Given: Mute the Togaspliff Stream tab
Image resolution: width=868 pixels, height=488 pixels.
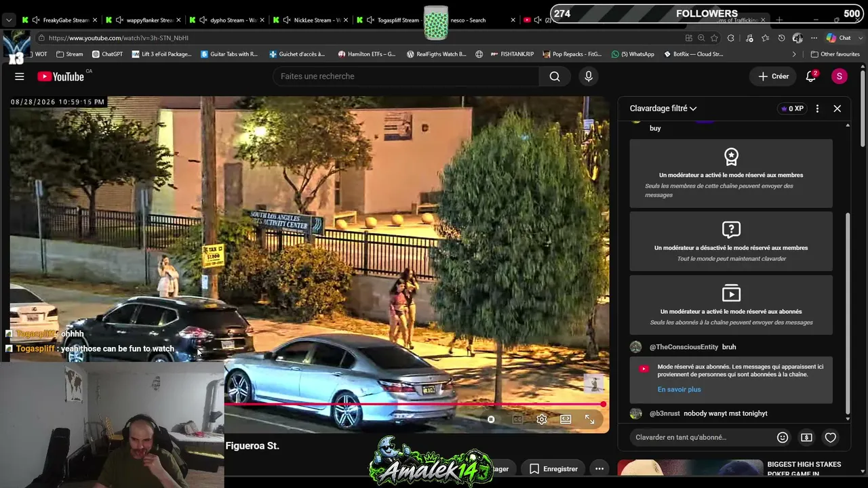Looking at the screenshot, I should pyautogui.click(x=370, y=20).
